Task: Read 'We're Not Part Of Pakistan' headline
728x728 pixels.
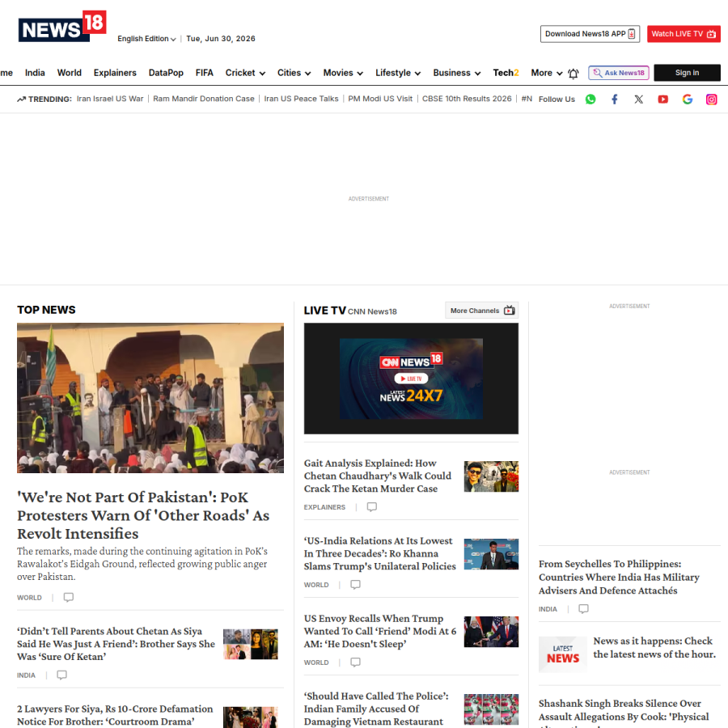Action: click(x=143, y=515)
